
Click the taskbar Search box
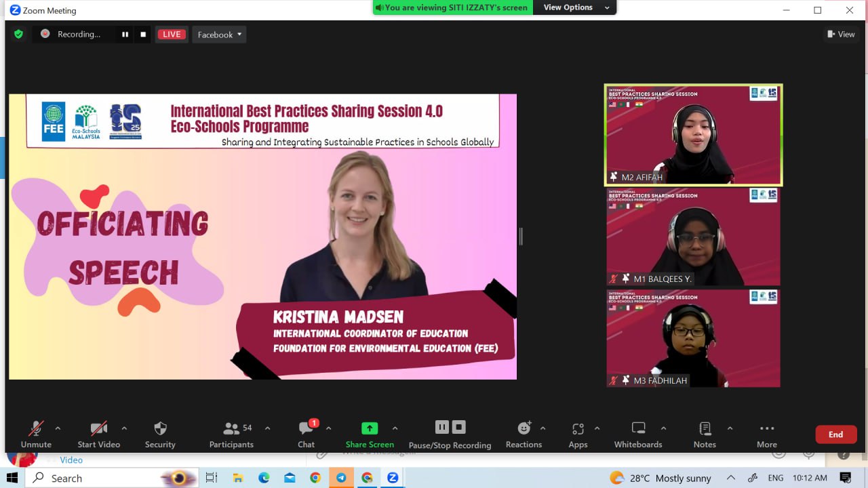(x=112, y=478)
